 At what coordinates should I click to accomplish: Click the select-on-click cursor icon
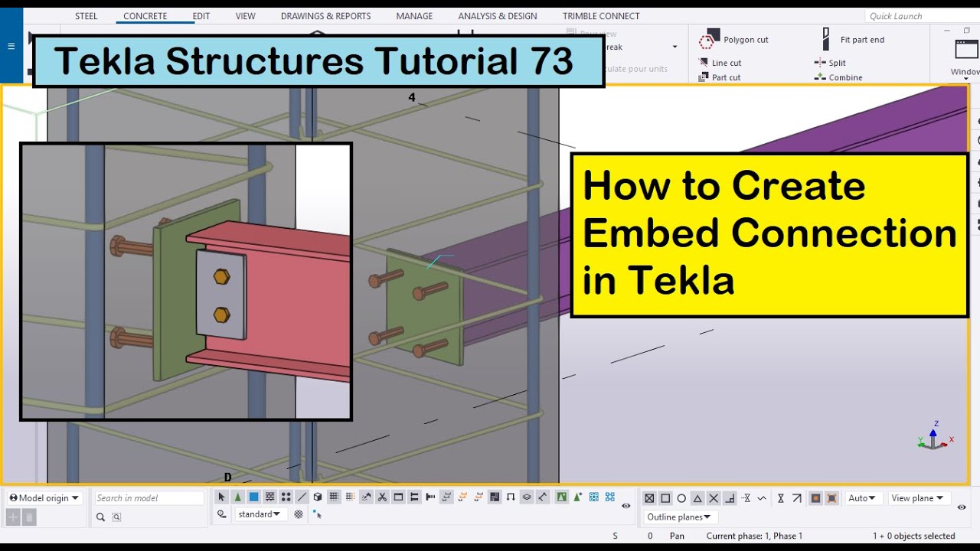(x=318, y=514)
